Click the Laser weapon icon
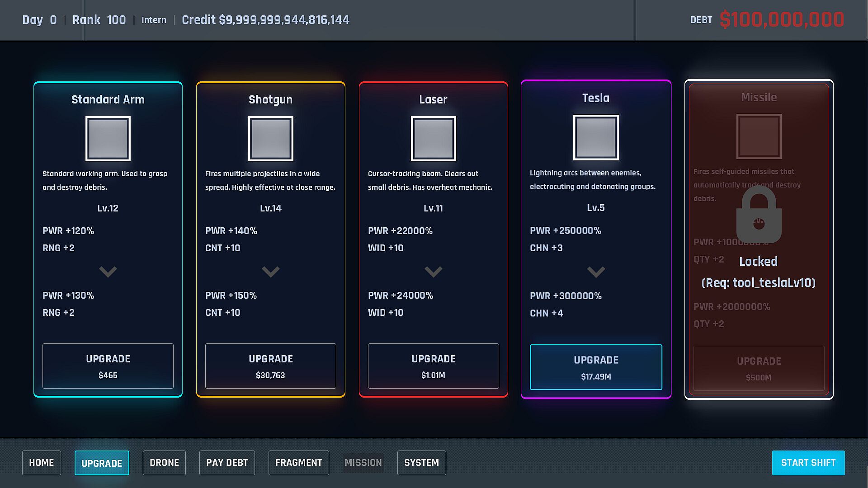This screenshot has width=868, height=488. tap(433, 139)
